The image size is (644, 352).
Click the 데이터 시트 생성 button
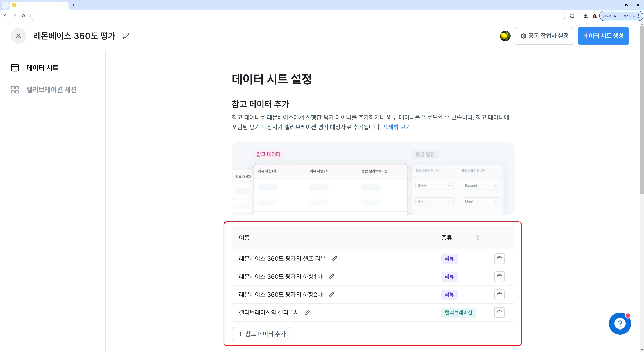[603, 36]
